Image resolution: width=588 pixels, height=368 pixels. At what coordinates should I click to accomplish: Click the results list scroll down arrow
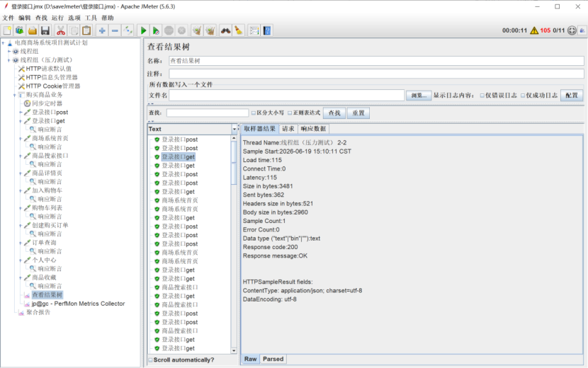coord(234,351)
